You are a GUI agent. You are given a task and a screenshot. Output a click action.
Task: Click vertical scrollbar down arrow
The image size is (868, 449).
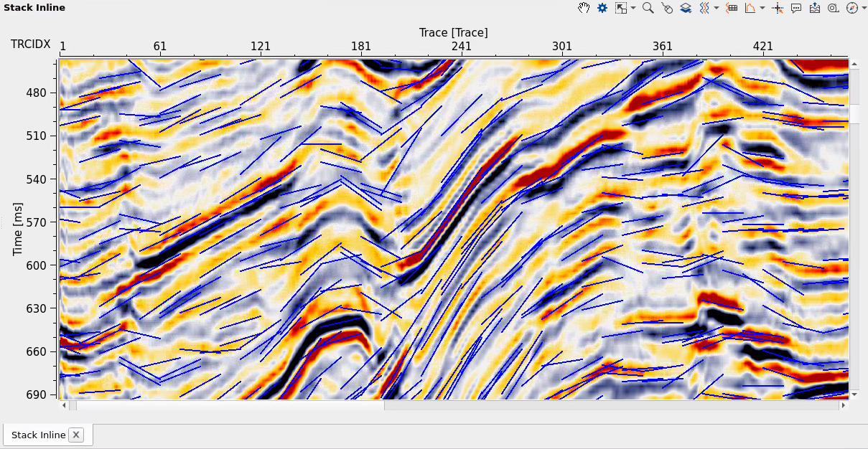[854, 394]
